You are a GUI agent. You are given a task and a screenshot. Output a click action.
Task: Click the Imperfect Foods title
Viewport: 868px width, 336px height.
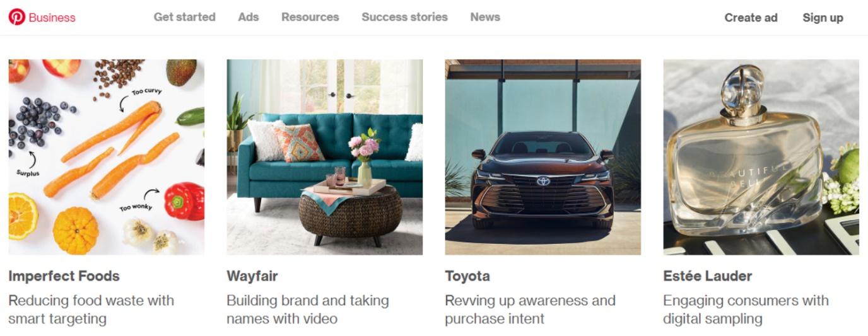(x=64, y=276)
